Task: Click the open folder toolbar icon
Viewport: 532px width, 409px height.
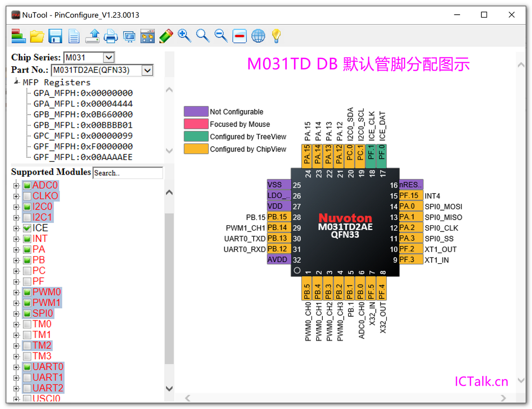Action: tap(37, 36)
